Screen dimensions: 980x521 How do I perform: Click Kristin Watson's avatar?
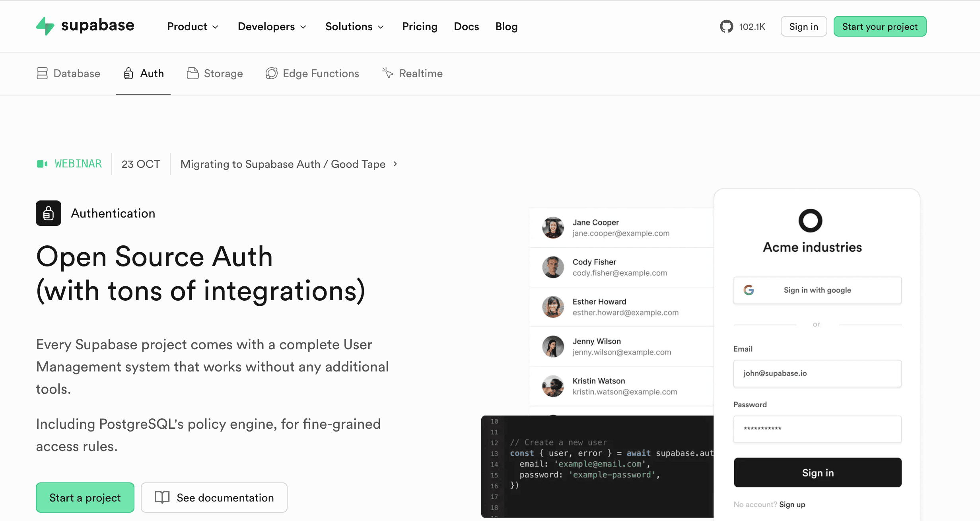553,386
